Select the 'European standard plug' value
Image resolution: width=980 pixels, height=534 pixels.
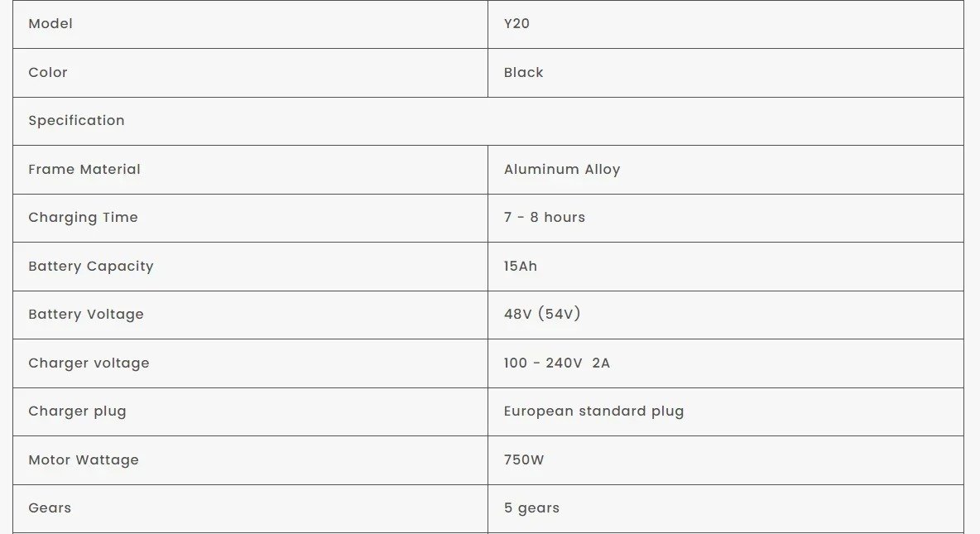tap(594, 411)
